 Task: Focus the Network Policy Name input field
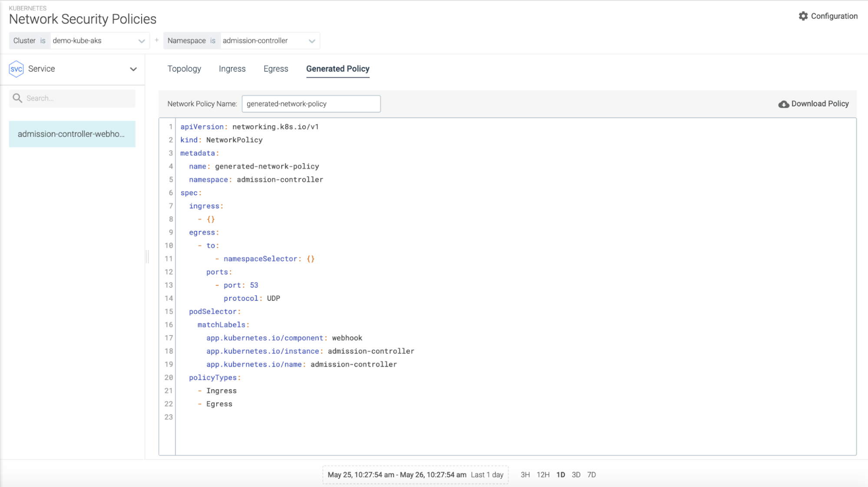pos(311,104)
